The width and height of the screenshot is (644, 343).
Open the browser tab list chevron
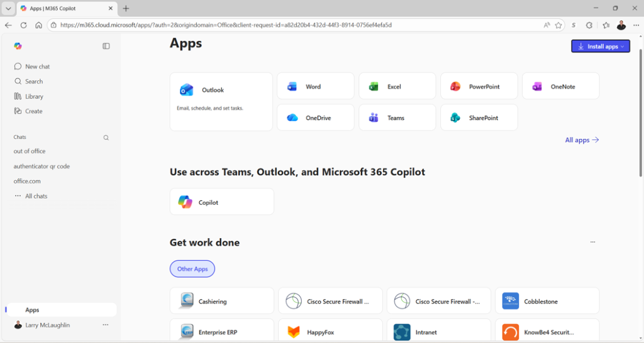click(x=8, y=8)
